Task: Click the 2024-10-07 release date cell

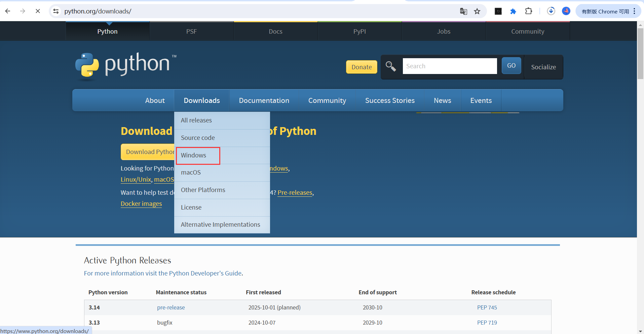Action: point(262,323)
